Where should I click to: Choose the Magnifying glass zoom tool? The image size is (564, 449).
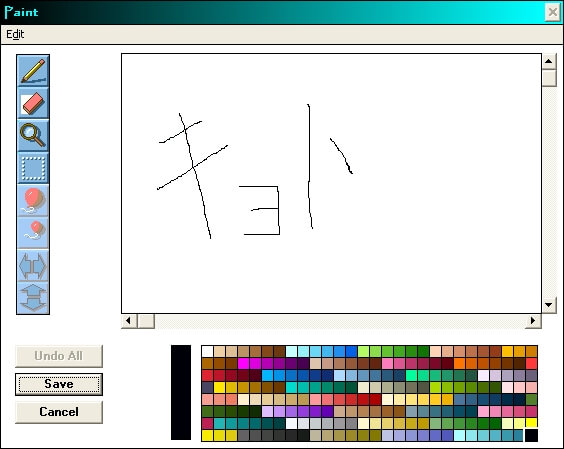tap(33, 136)
